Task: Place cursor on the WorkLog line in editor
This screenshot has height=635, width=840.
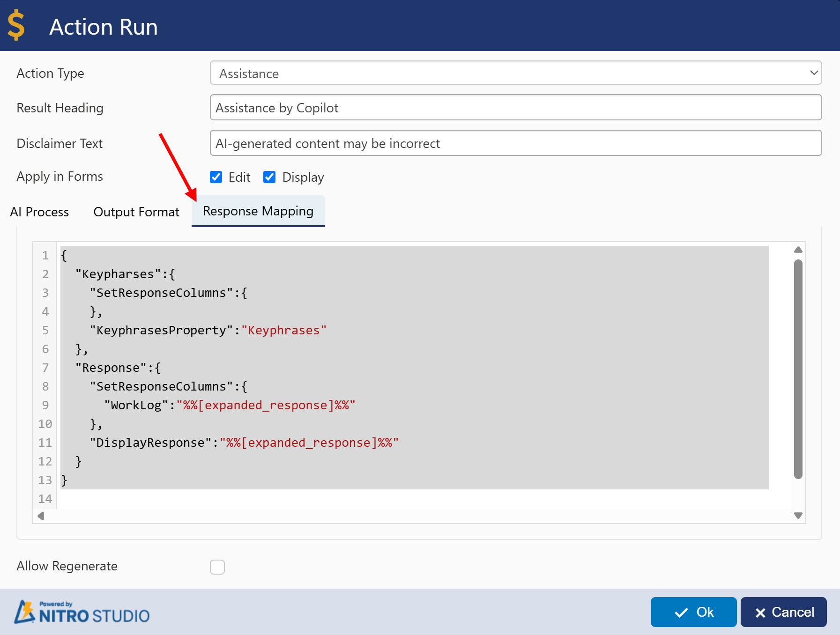Action: (230, 405)
